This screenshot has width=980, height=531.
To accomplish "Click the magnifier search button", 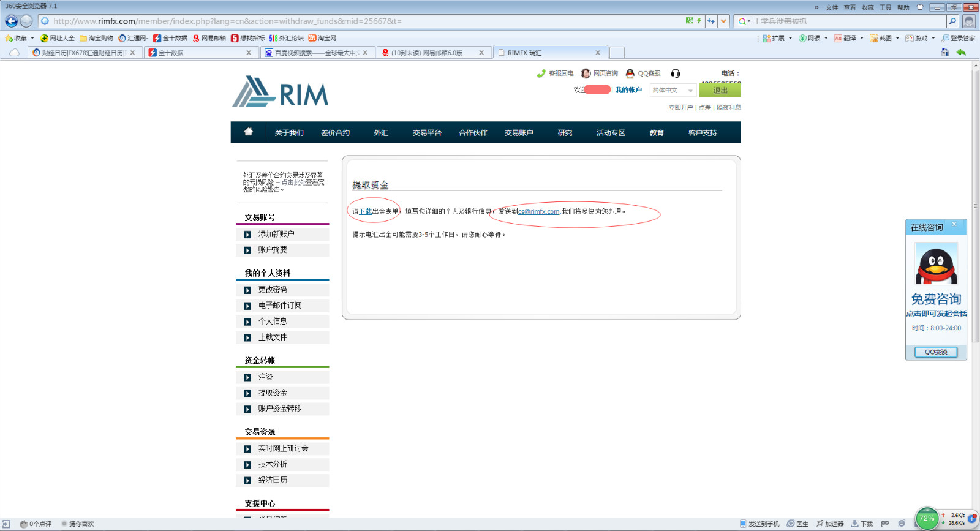I will 952,21.
